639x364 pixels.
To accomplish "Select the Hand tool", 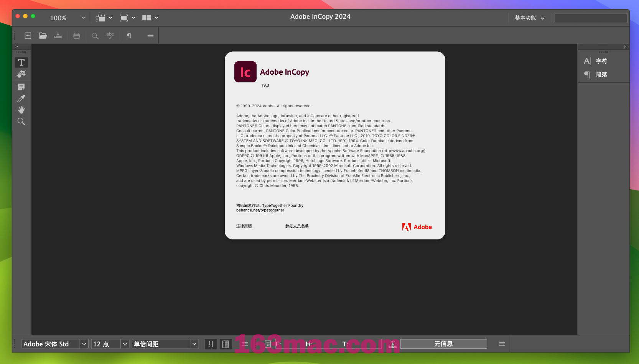I will (x=21, y=110).
